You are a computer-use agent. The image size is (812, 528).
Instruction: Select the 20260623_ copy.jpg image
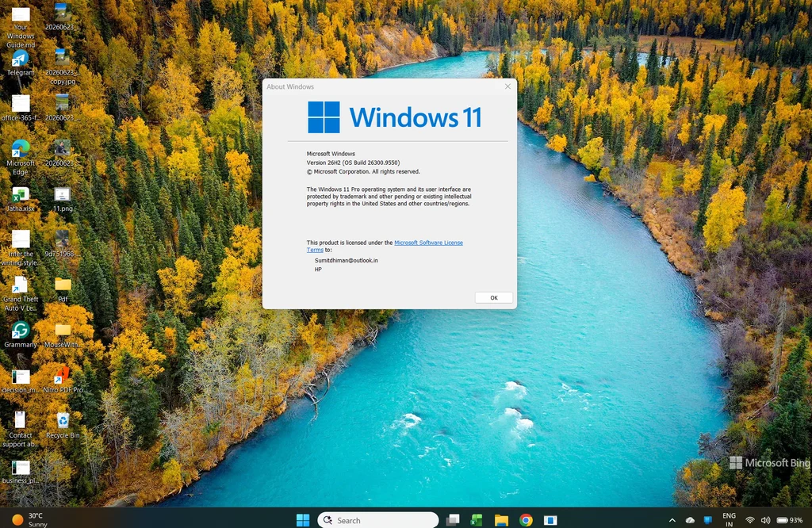[63, 67]
